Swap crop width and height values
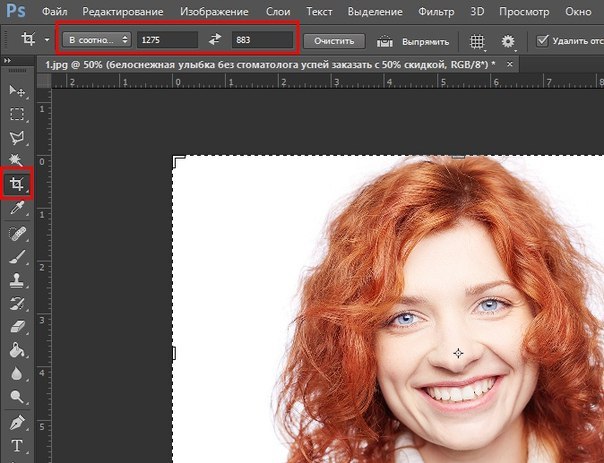The height and width of the screenshot is (463, 604). [214, 40]
